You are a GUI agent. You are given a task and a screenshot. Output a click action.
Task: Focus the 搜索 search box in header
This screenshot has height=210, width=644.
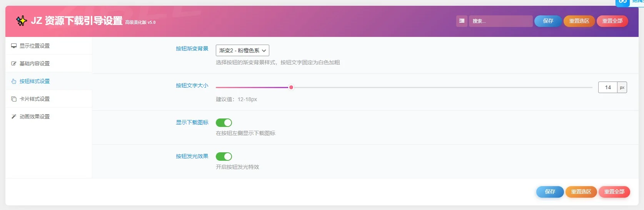pyautogui.click(x=501, y=21)
